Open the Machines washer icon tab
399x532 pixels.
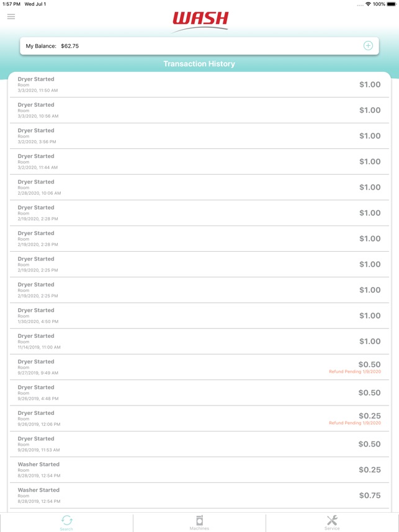point(199,523)
